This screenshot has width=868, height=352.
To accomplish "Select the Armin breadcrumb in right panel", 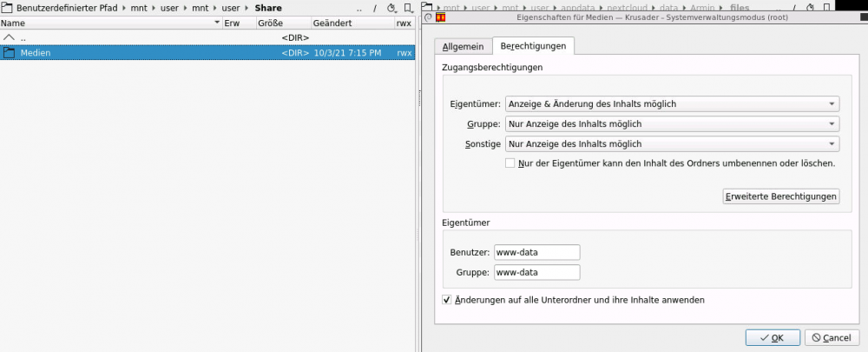I will 702,8.
